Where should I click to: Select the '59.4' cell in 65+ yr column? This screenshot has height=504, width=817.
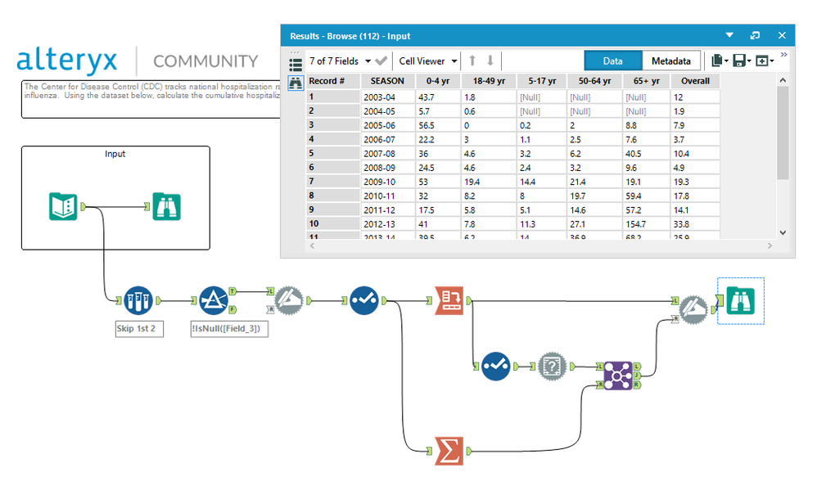pyautogui.click(x=647, y=196)
